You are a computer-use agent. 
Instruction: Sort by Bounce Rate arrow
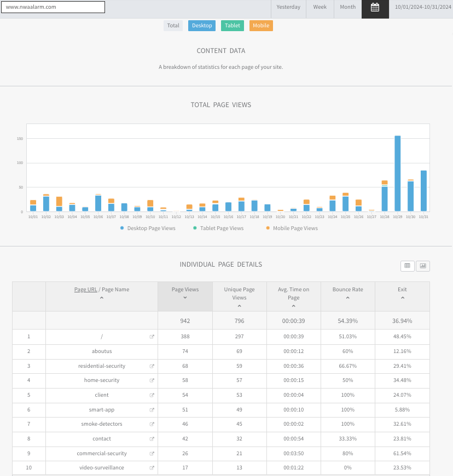[348, 298]
